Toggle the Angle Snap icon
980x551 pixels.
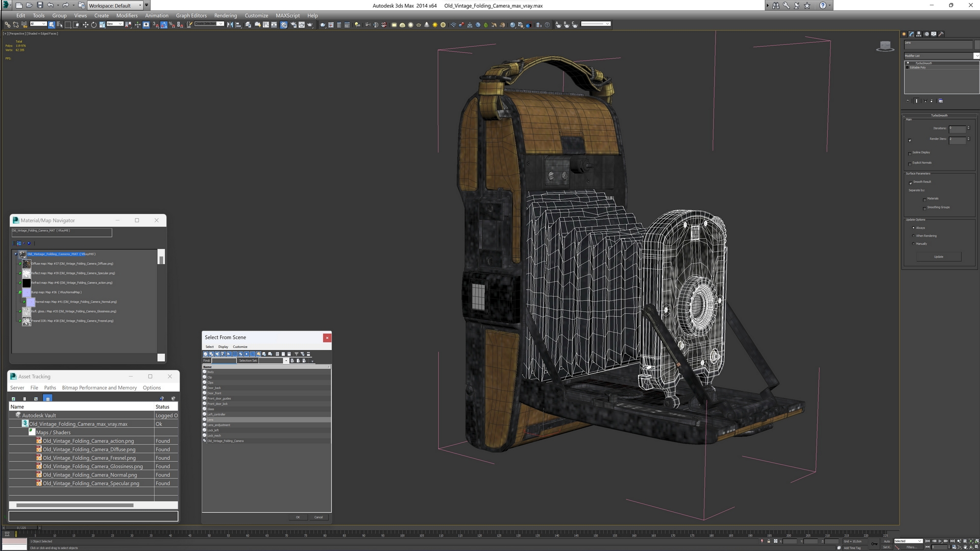[x=164, y=24]
